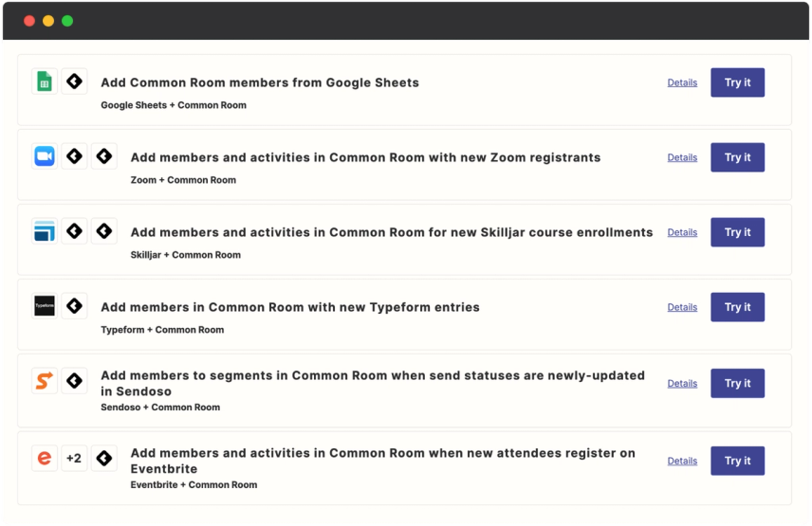This screenshot has height=526, width=812.
Task: Click the Common Room icon in Sendoso row
Action: (x=74, y=382)
